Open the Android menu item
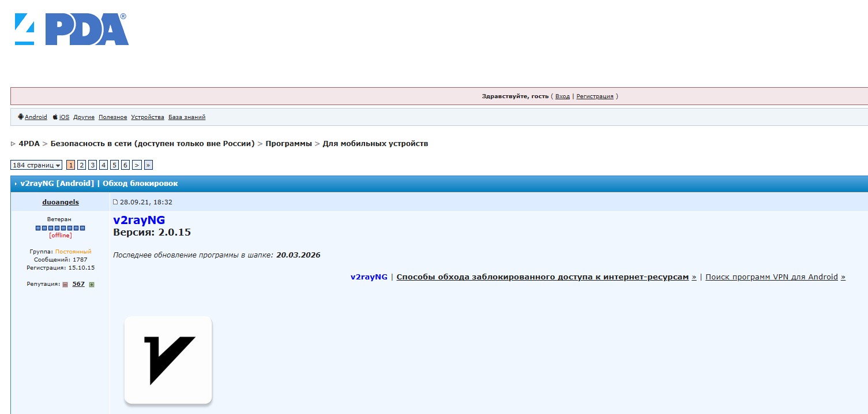Image resolution: width=868 pixels, height=414 pixels. (x=36, y=117)
